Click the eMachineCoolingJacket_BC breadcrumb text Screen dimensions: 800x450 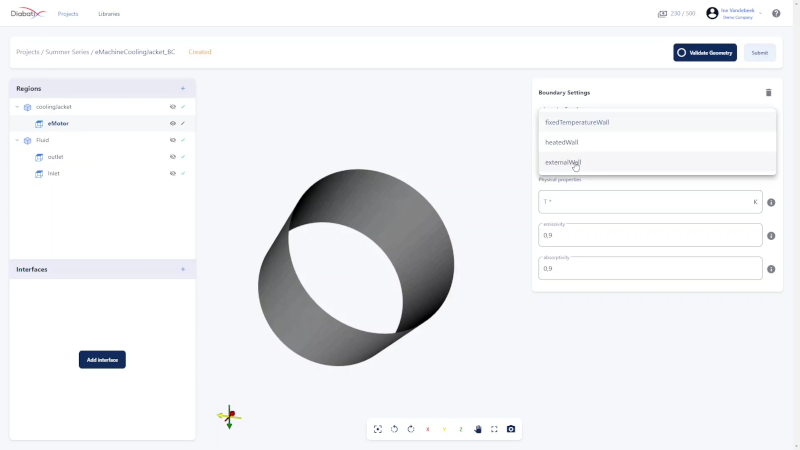[135, 52]
